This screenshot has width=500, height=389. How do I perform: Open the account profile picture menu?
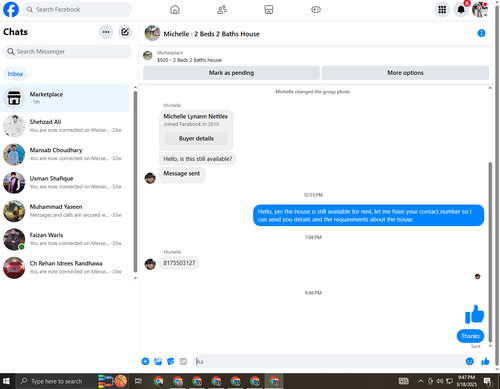coord(480,10)
